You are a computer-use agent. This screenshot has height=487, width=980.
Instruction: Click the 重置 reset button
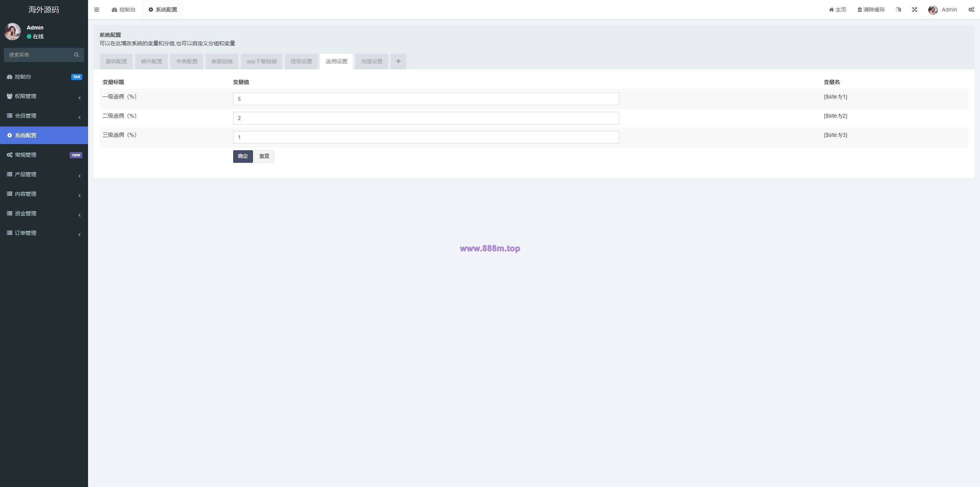click(x=264, y=156)
